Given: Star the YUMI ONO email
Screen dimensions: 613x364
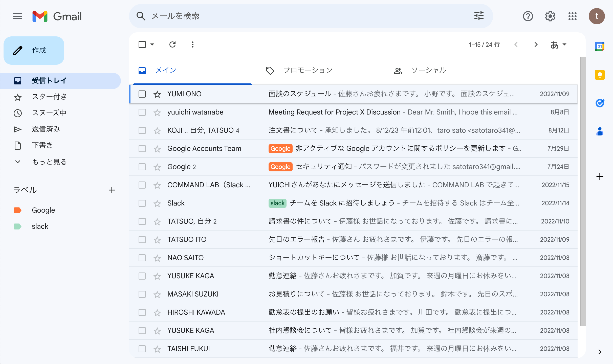Looking at the screenshot, I should (x=157, y=94).
